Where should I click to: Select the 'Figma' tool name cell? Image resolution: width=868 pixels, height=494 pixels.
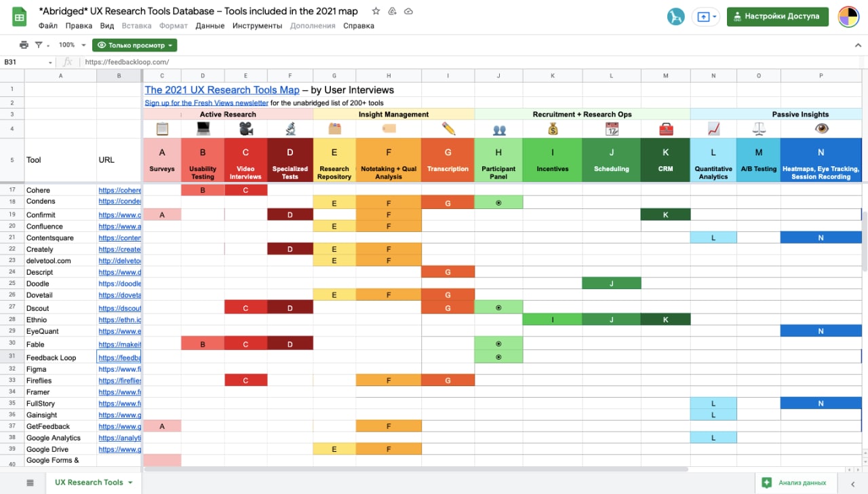(x=60, y=369)
